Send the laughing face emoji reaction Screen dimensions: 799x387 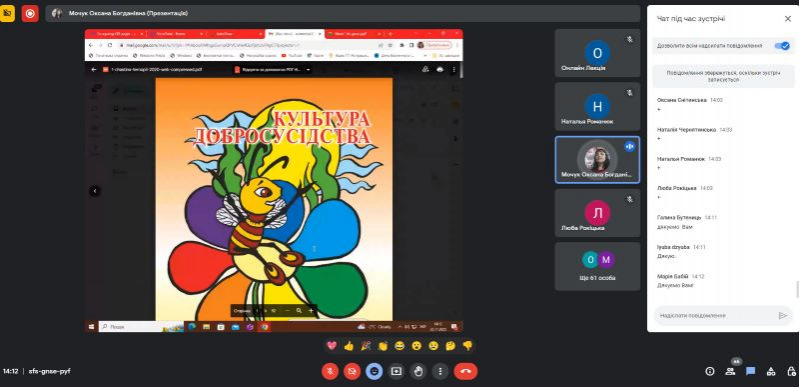coord(400,346)
